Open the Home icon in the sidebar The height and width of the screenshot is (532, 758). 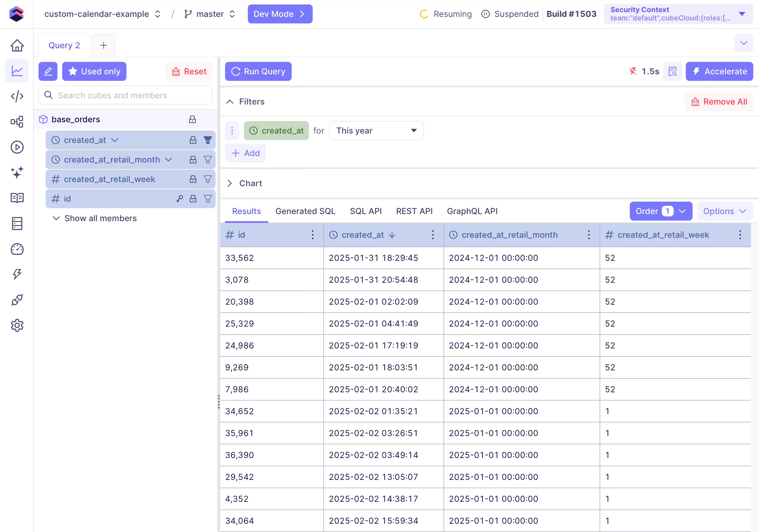click(x=17, y=46)
